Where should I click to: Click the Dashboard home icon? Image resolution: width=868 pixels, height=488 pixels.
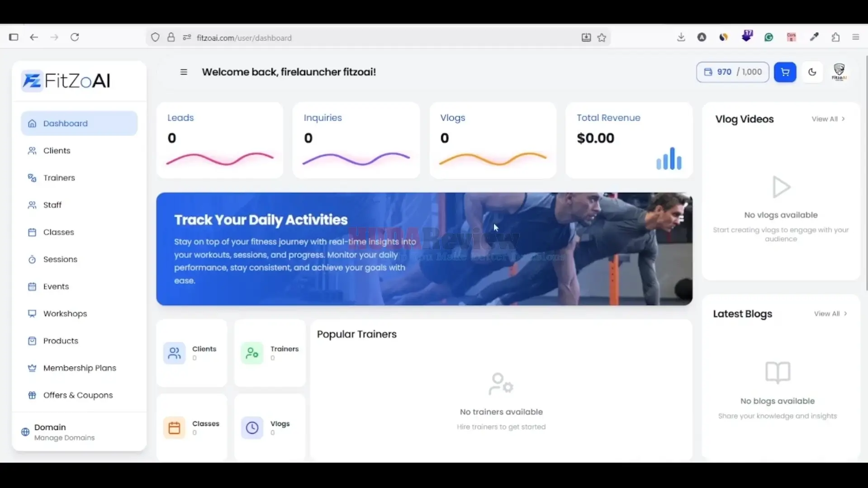[32, 123]
